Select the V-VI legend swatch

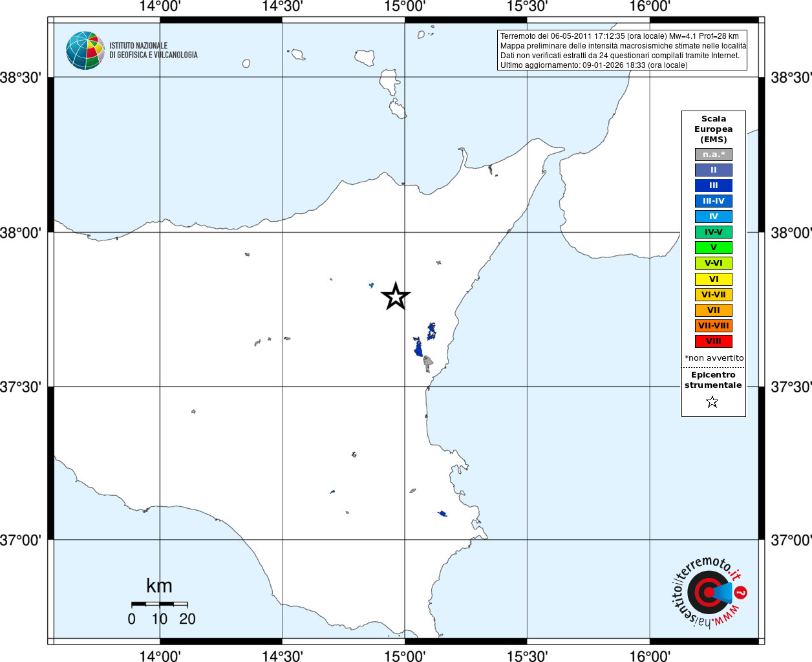tap(714, 263)
